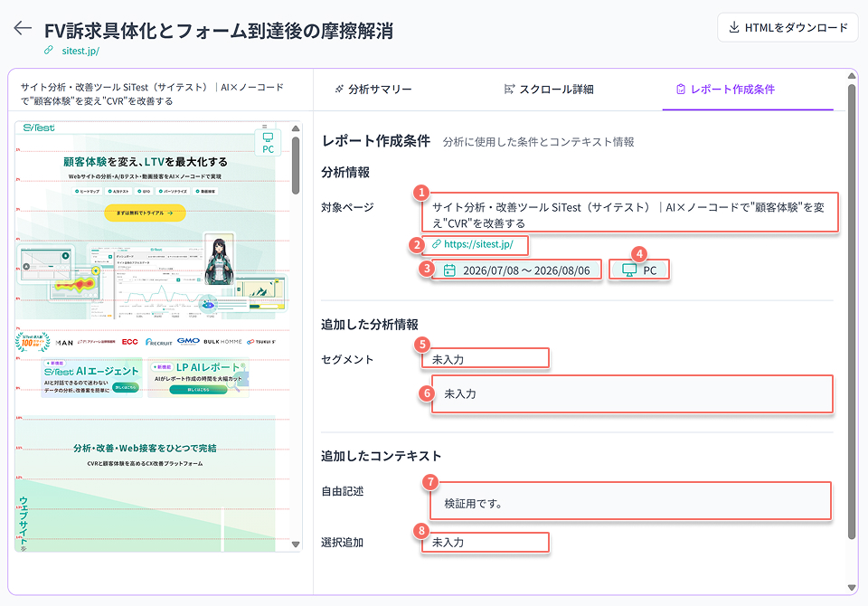868x606 pixels.
Task: Switch to the 分析サマリー tab
Action: [373, 90]
